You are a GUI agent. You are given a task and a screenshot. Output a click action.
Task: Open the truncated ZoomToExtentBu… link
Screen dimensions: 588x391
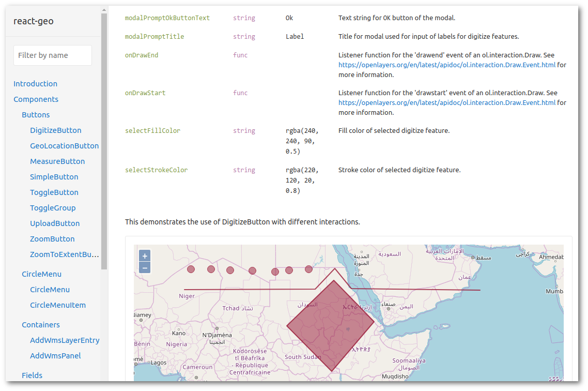(x=65, y=254)
